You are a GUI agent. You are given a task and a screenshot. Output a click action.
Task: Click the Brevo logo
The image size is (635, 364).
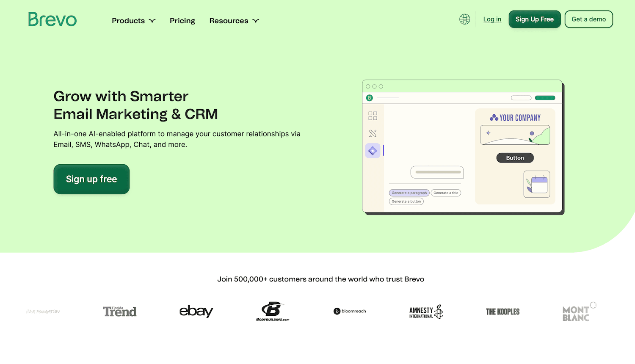coord(52,19)
